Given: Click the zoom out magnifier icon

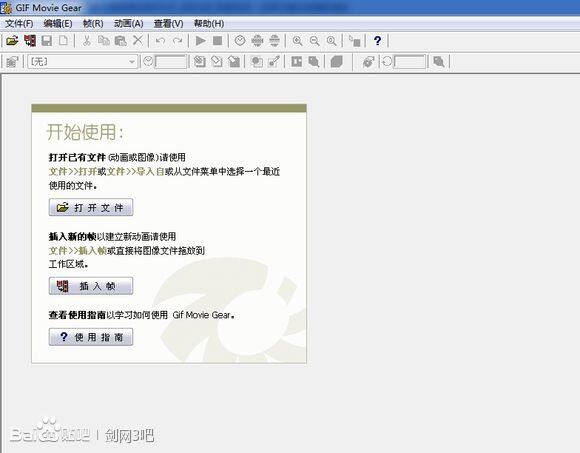Looking at the screenshot, I should click(x=314, y=40).
